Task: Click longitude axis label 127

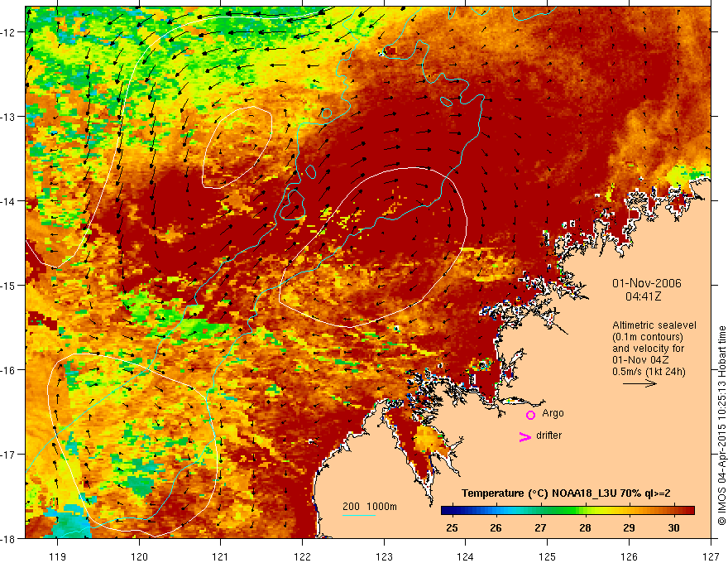Action: click(711, 556)
